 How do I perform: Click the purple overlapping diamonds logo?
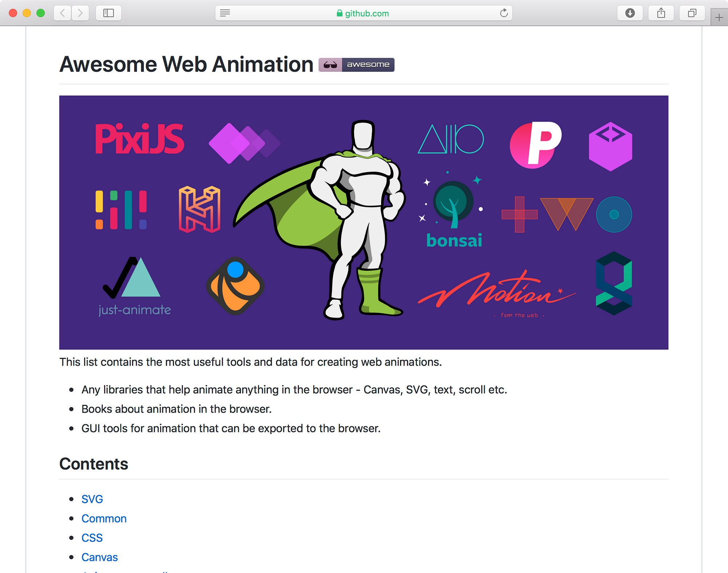(x=245, y=143)
